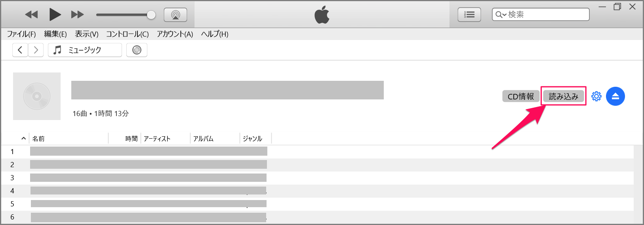
Task: Open the ファイル(F) menu
Action: (x=21, y=34)
